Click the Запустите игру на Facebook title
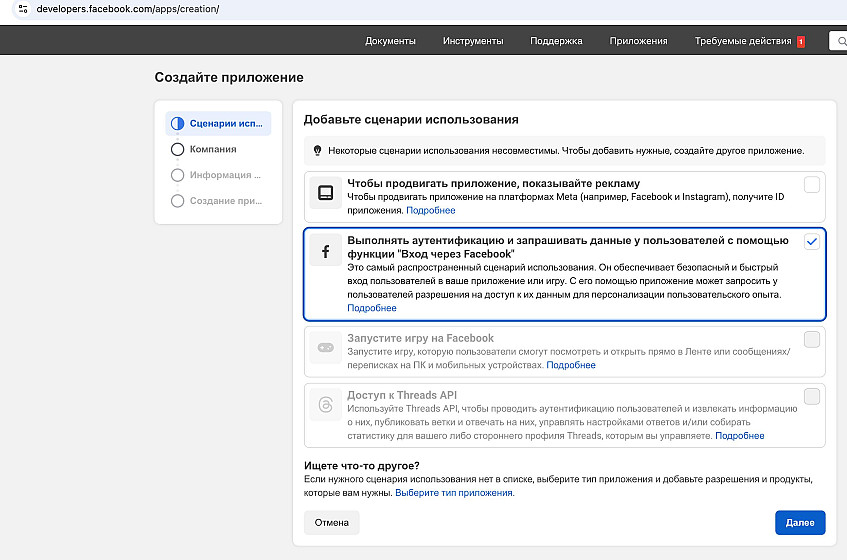This screenshot has height=560, width=847. [x=420, y=338]
